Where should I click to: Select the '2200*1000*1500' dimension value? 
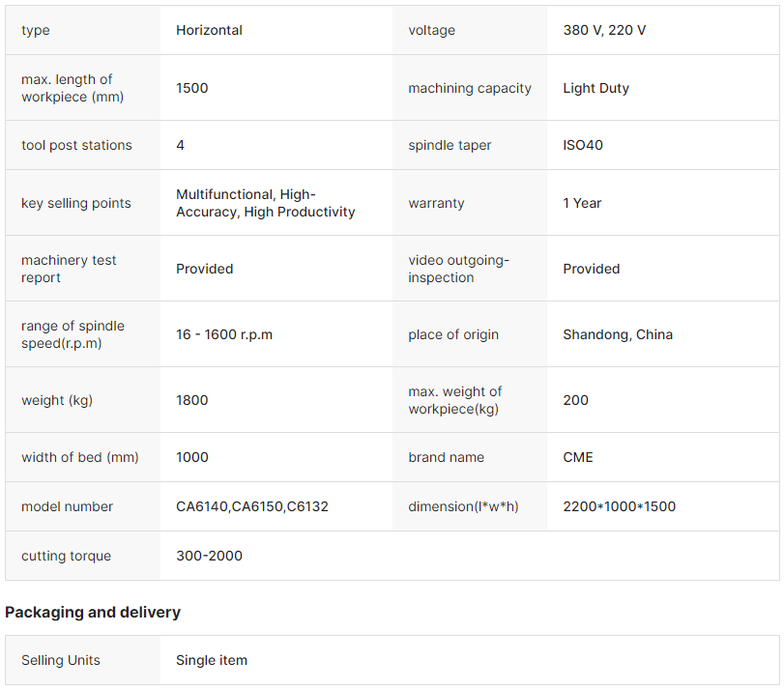(619, 506)
